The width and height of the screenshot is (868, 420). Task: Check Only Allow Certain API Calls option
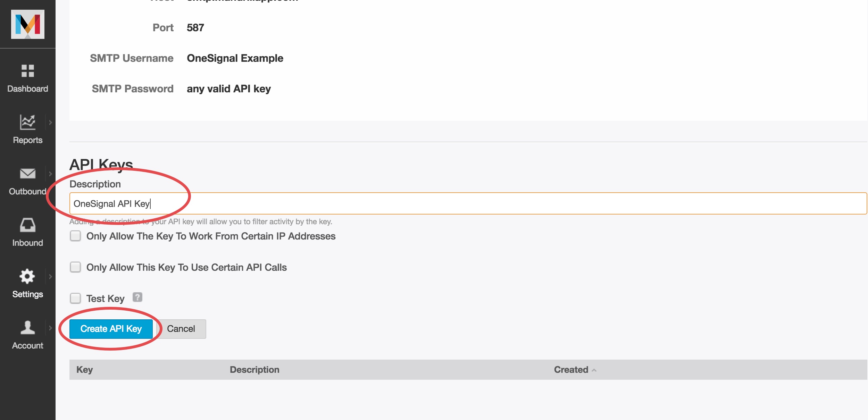point(75,267)
